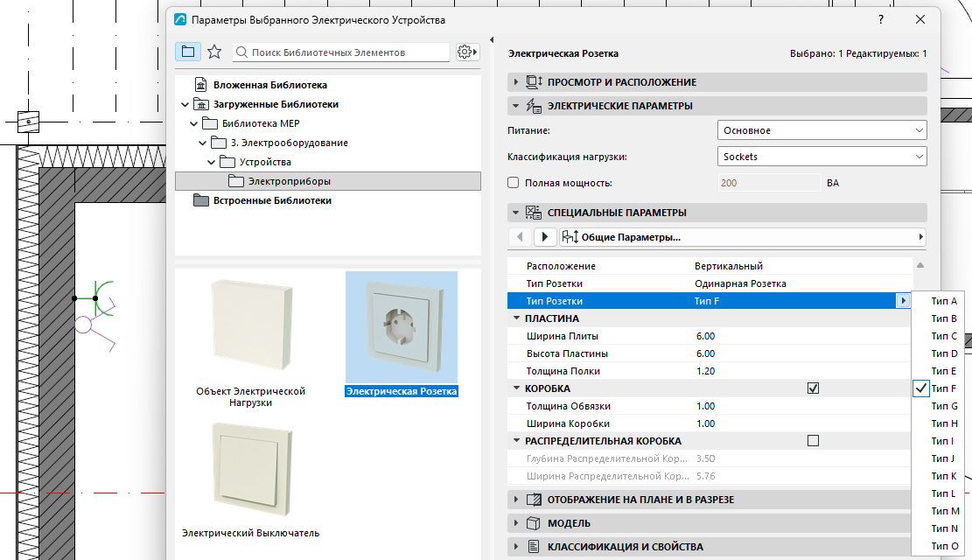The width and height of the screenshot is (972, 560).
Task: Open the Общие Параметры page dropdown
Action: (743, 236)
